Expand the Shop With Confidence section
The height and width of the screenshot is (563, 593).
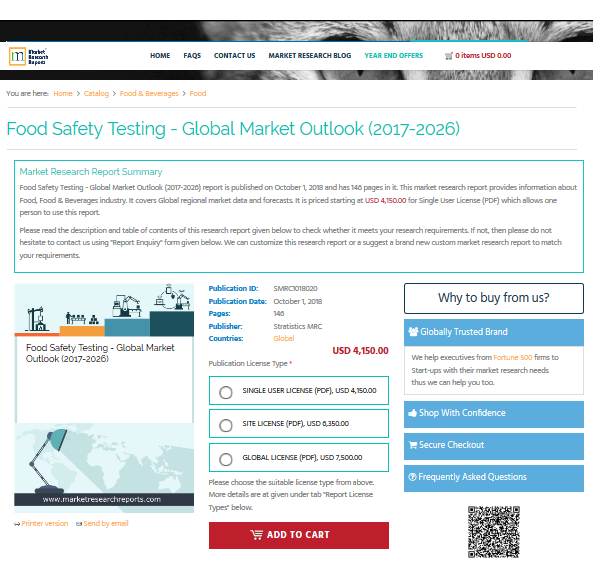(x=494, y=414)
